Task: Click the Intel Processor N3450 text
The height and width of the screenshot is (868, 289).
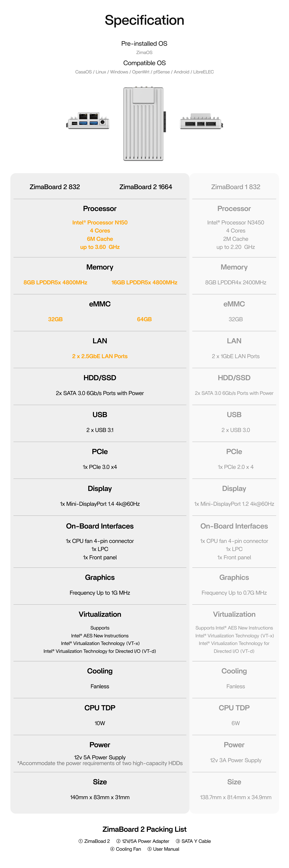Action: [x=235, y=222]
